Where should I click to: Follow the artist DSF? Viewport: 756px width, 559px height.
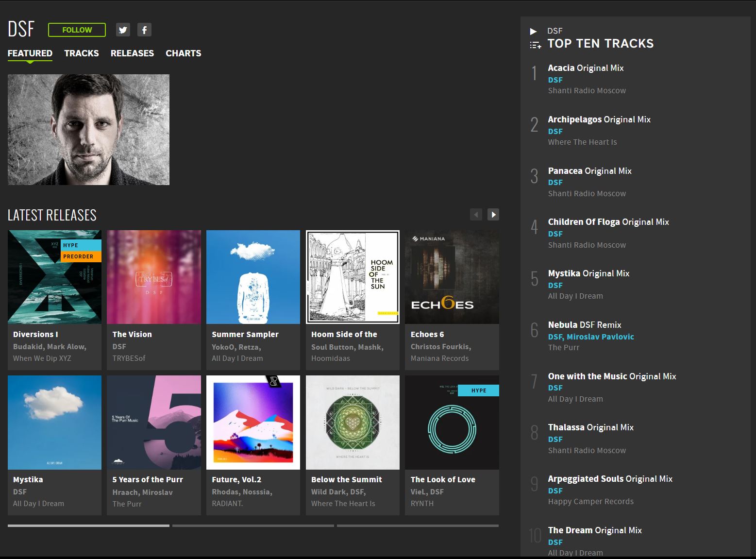(77, 30)
